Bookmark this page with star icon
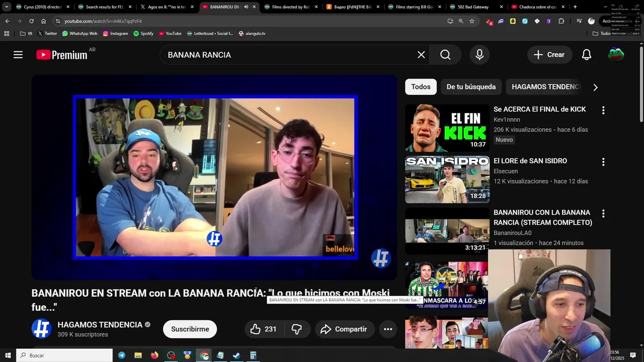 472,21
